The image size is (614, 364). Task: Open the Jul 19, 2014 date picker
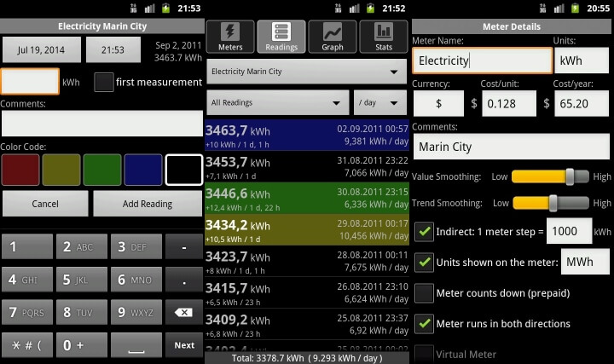click(42, 49)
